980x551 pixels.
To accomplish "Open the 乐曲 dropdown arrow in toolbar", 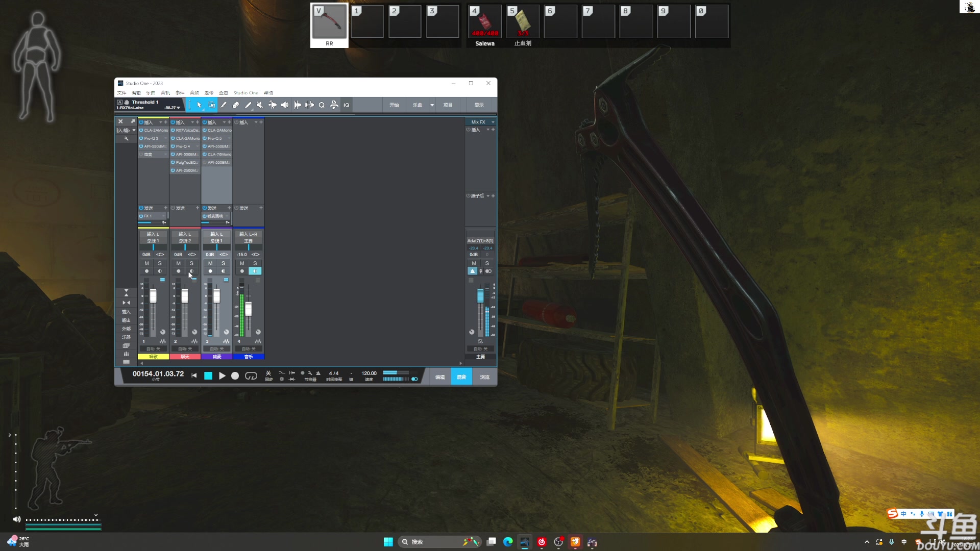I will click(432, 105).
